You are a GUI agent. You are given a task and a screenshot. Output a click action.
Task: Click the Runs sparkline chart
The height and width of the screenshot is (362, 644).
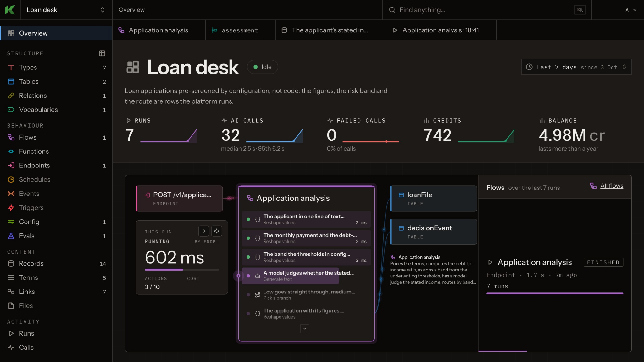coord(169,136)
